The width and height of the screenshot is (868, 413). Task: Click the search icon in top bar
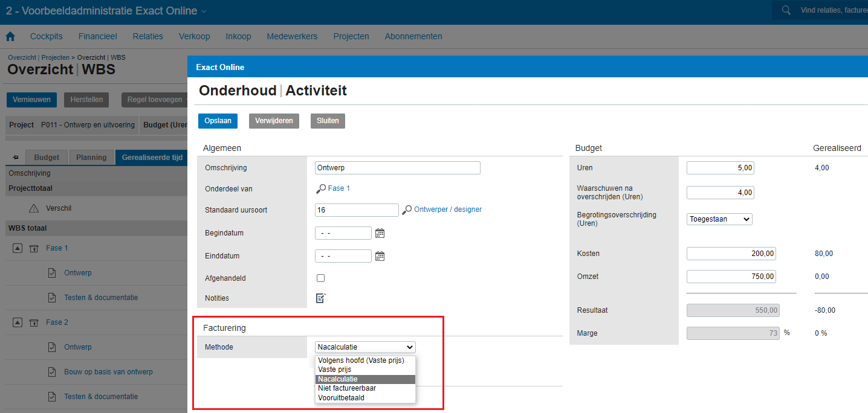(786, 10)
